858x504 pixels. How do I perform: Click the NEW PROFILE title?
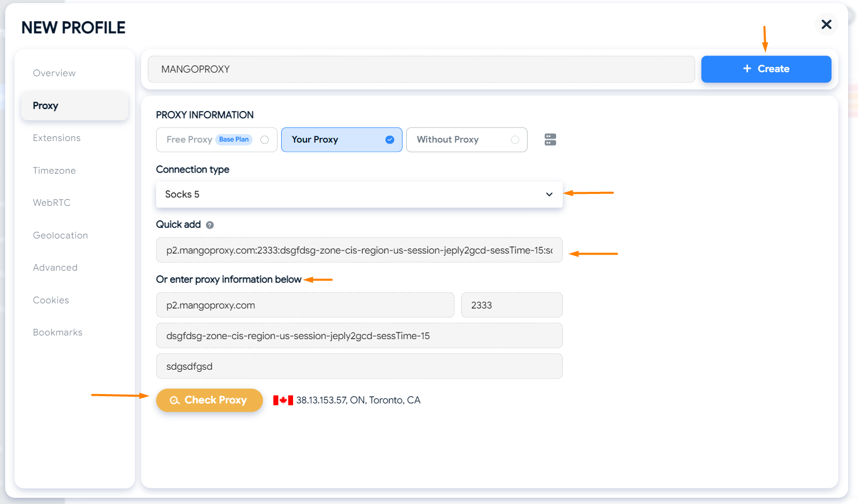(x=73, y=27)
